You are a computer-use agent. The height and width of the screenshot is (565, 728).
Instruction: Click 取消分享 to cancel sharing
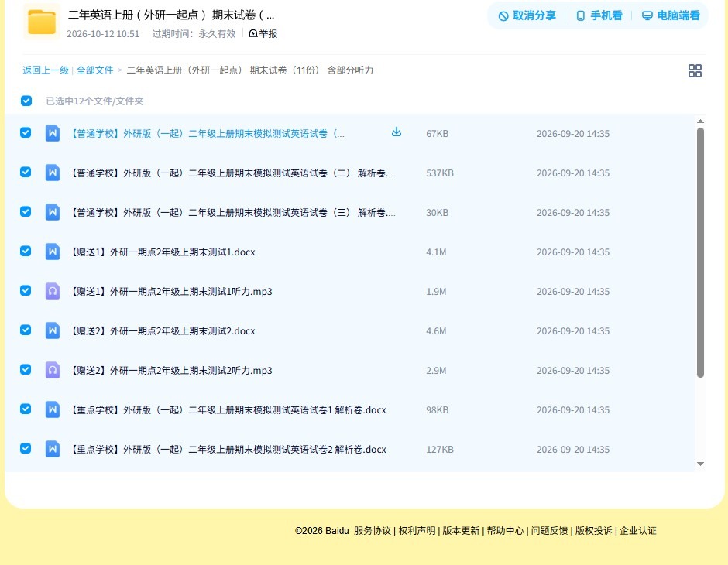[527, 15]
